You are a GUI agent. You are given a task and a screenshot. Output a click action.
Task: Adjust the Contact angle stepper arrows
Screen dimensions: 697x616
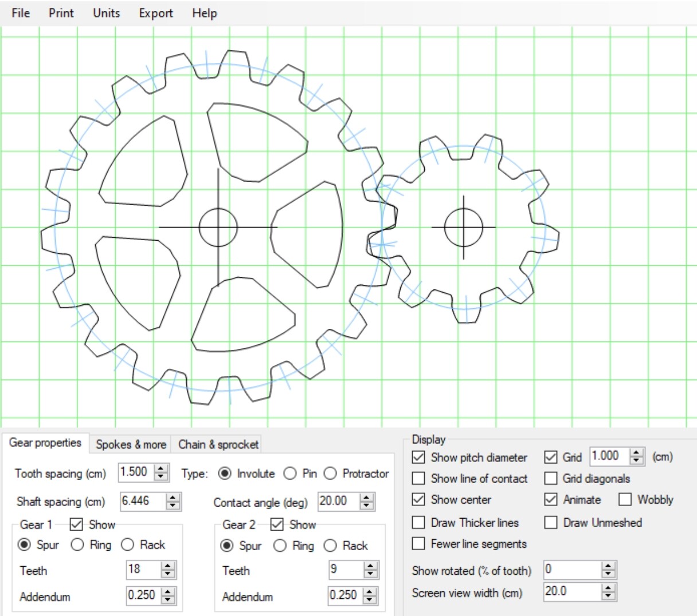pos(367,501)
